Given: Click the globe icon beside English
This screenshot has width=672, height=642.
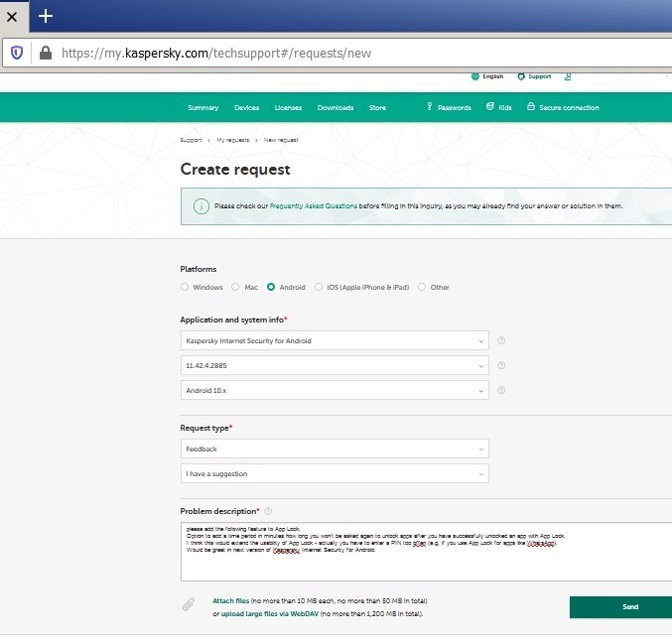Looking at the screenshot, I should (x=474, y=76).
